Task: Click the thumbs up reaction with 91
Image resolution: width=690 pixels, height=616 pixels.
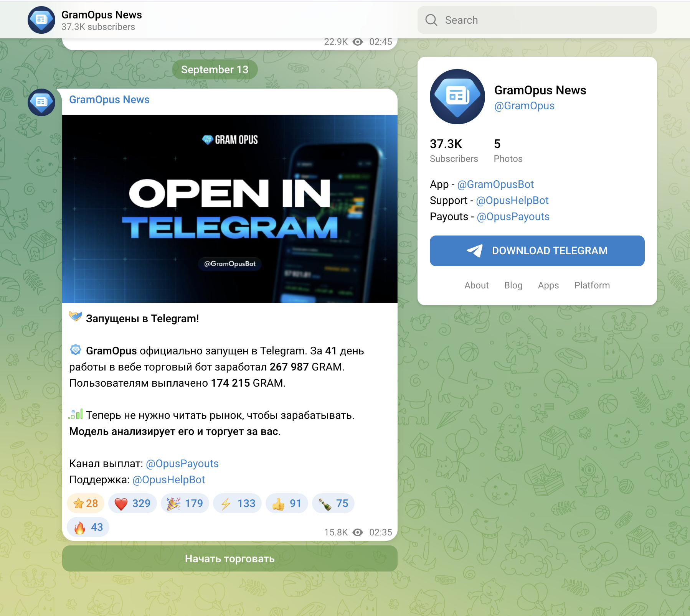Action: click(287, 503)
